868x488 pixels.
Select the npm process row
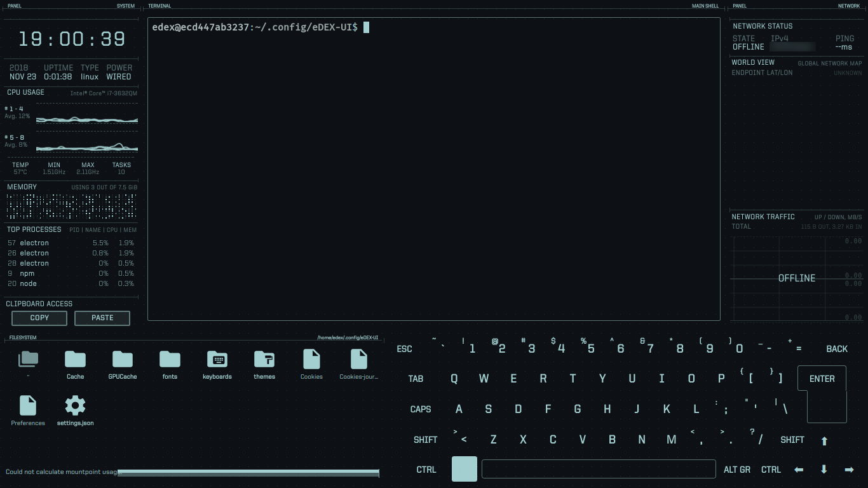click(x=71, y=273)
